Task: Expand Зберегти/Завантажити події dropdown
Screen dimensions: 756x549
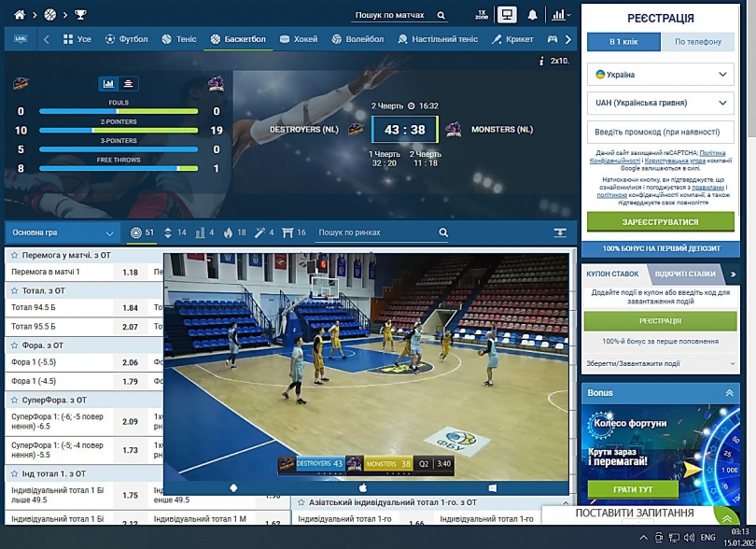Action: [x=661, y=364]
